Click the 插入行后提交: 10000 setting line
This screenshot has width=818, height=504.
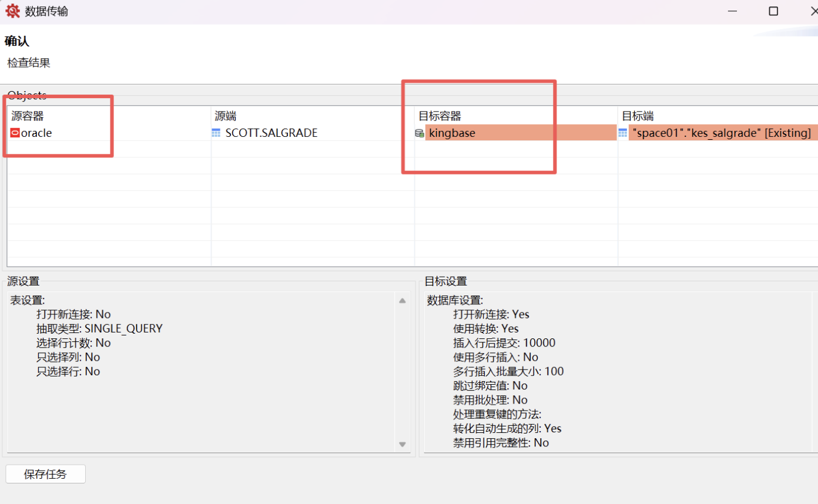504,342
